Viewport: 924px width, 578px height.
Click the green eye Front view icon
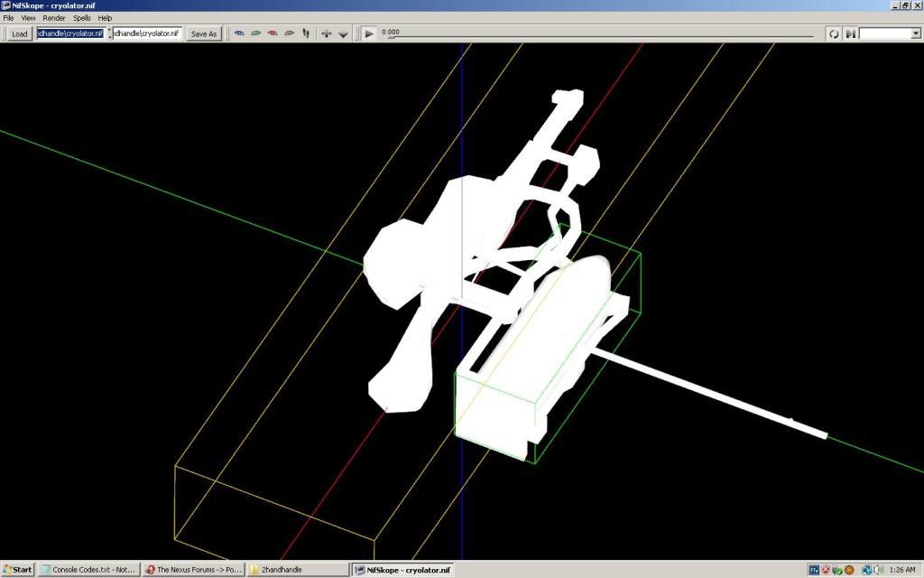pos(256,33)
